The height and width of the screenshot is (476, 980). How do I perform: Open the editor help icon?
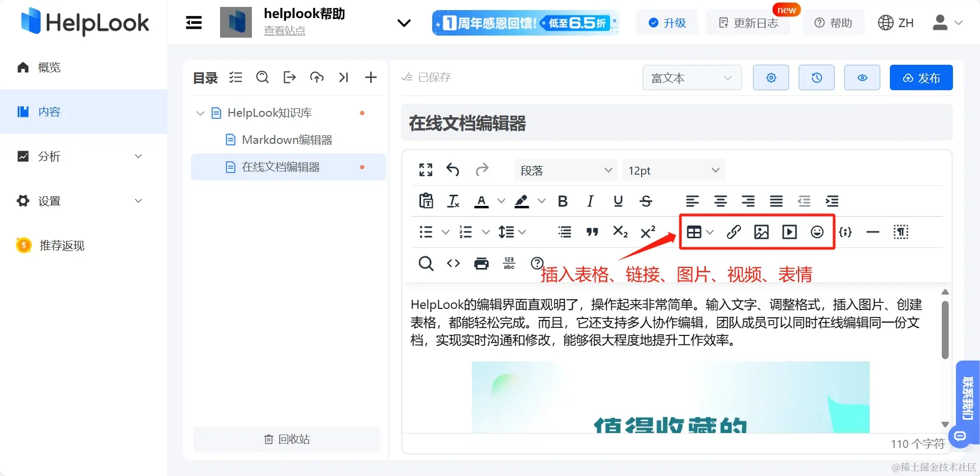pyautogui.click(x=537, y=263)
